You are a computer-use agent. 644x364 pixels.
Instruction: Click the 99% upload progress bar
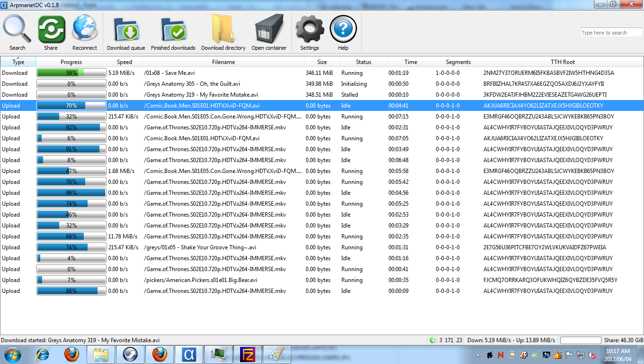(x=71, y=193)
